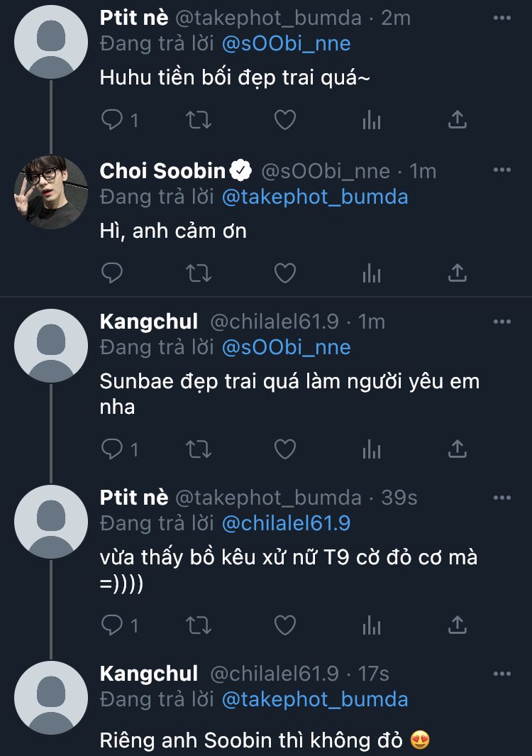
Task: Reply to the "Hì, anh cảm ơn" tweet
Action: point(113,273)
